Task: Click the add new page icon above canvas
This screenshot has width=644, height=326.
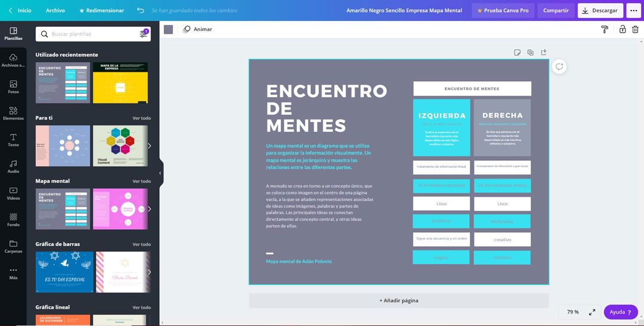Action: coord(544,52)
